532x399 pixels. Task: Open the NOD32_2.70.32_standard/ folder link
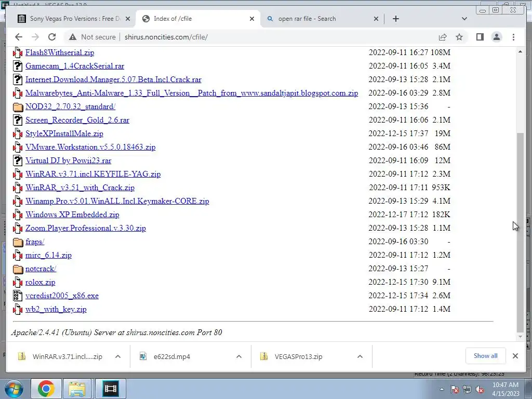point(70,107)
